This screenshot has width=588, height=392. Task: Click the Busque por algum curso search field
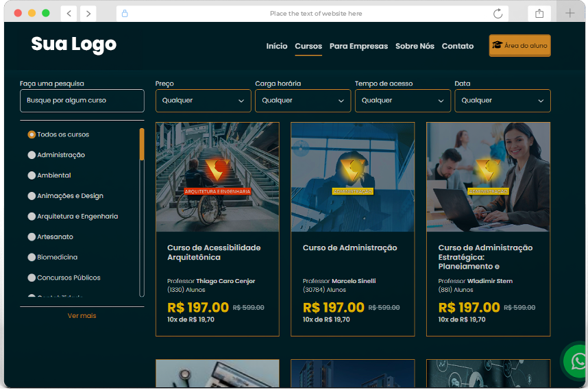82,101
